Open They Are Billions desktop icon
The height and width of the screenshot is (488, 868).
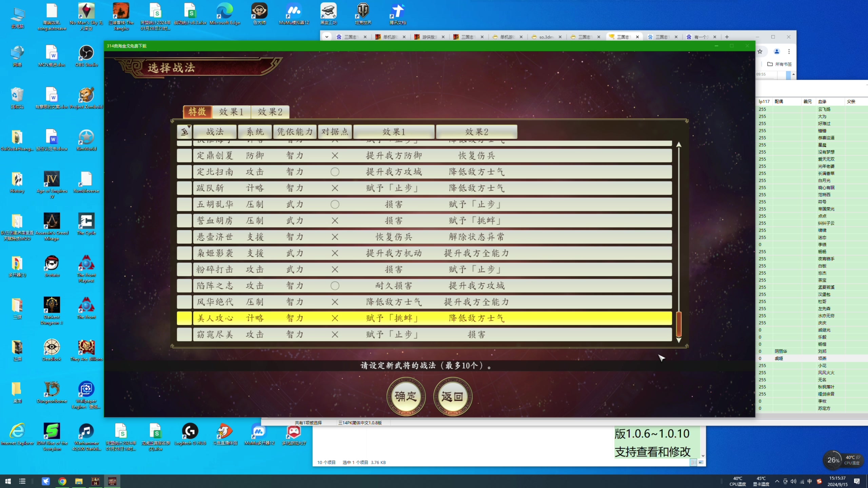tap(86, 350)
